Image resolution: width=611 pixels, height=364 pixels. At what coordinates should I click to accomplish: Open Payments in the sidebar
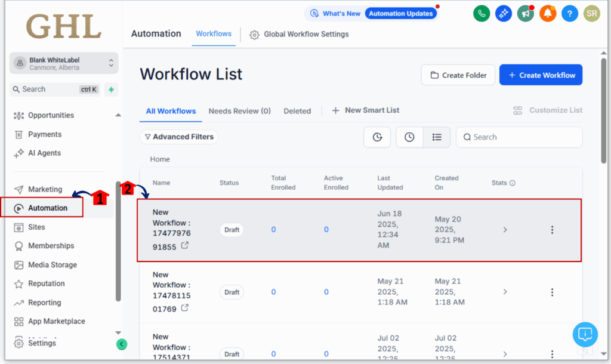[44, 134]
